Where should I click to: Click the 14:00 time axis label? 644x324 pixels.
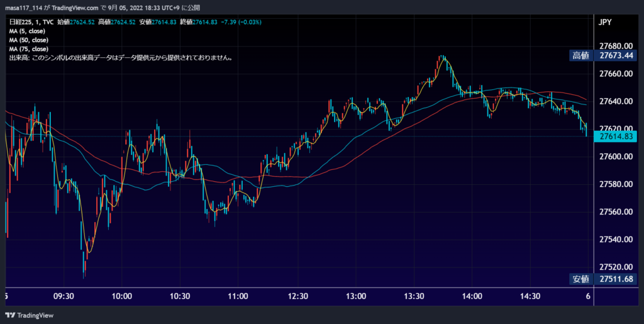click(x=472, y=296)
